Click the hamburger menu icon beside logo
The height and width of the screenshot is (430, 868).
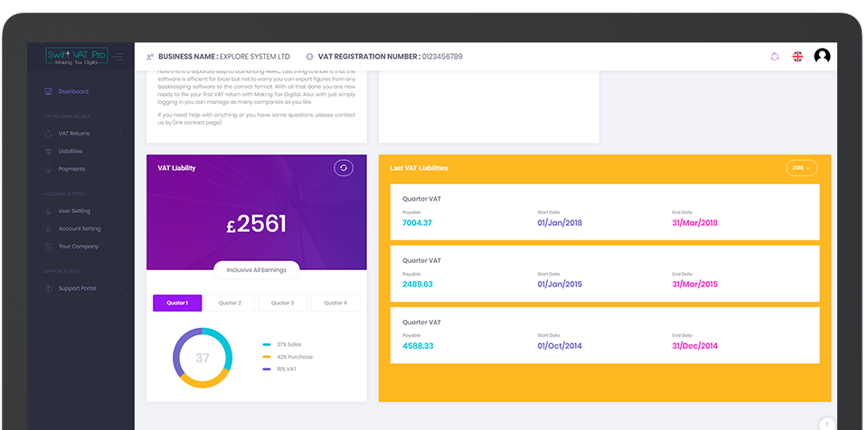coord(118,57)
